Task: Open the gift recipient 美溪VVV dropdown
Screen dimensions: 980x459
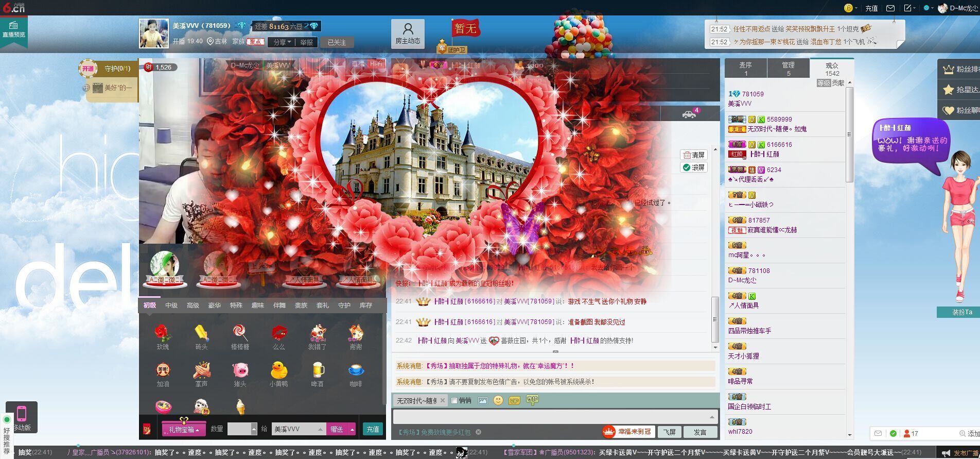Action: pyautogui.click(x=320, y=429)
